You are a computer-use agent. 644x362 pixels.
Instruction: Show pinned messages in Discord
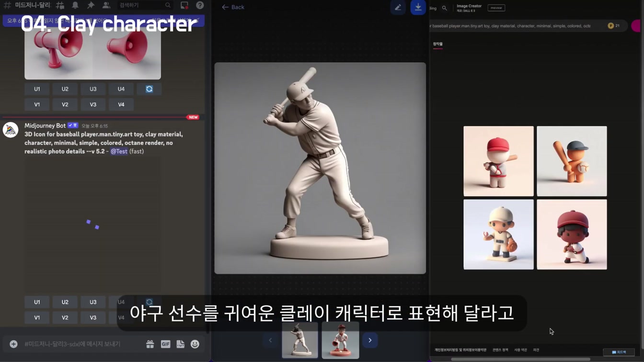pos(91,5)
